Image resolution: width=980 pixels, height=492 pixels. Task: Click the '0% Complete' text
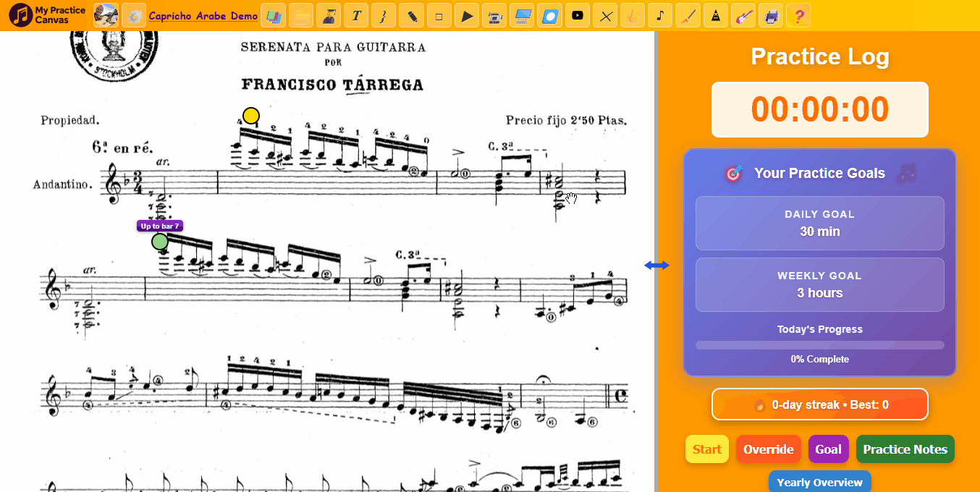pyautogui.click(x=819, y=360)
